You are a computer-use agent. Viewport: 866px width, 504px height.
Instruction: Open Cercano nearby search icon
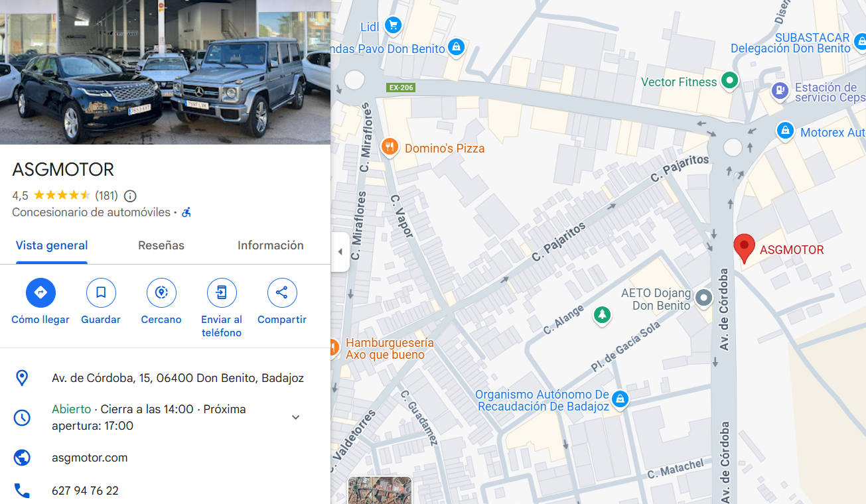[161, 292]
